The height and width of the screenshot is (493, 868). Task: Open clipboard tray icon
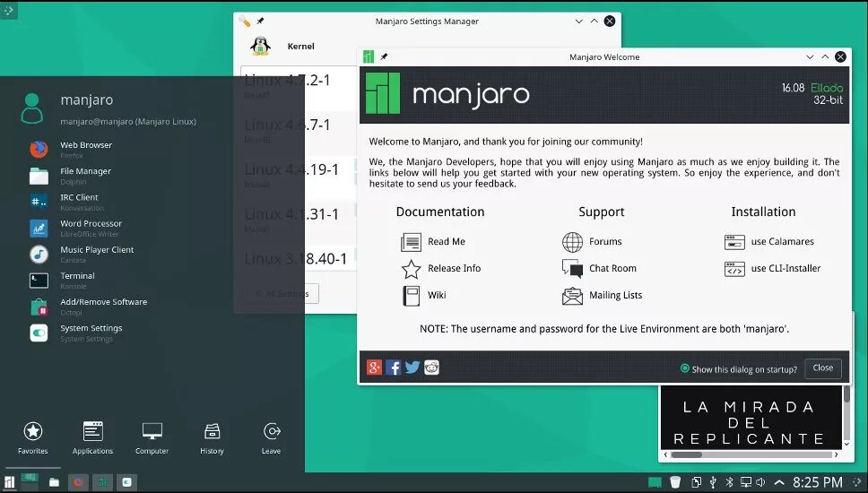pyautogui.click(x=697, y=482)
